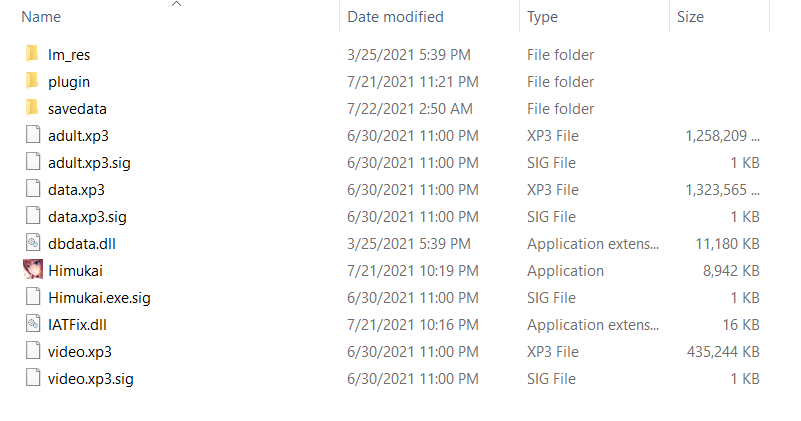This screenshot has height=421, width=801.
Task: Sort files by the Name column
Action: pos(41,17)
